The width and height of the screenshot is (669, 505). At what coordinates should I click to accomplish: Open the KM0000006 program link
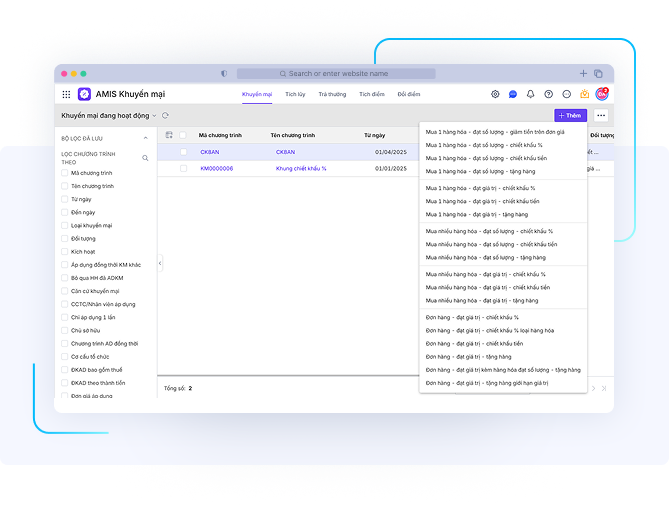(217, 169)
